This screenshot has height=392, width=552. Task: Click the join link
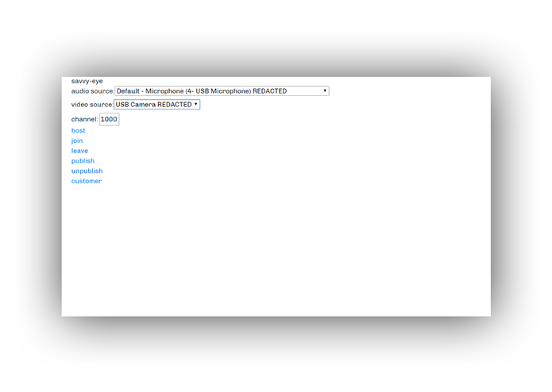pyautogui.click(x=77, y=140)
